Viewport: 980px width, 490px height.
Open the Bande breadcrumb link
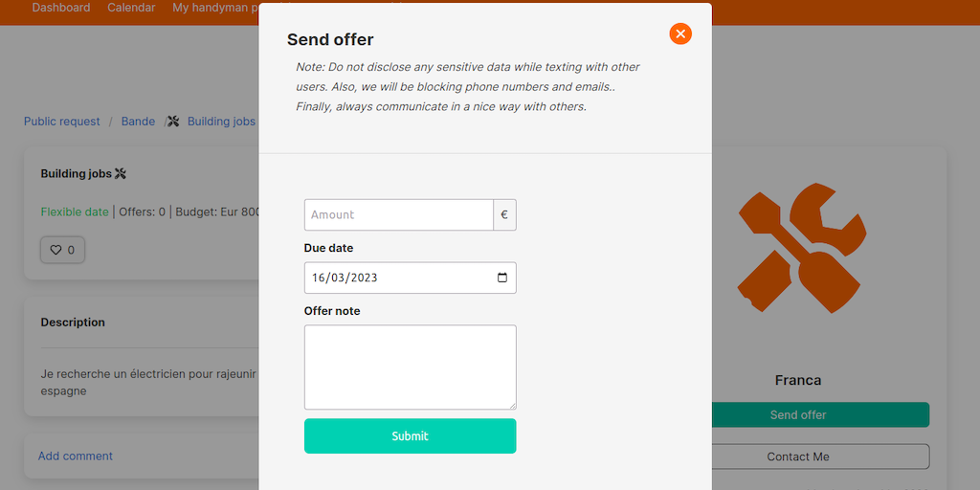tap(138, 122)
